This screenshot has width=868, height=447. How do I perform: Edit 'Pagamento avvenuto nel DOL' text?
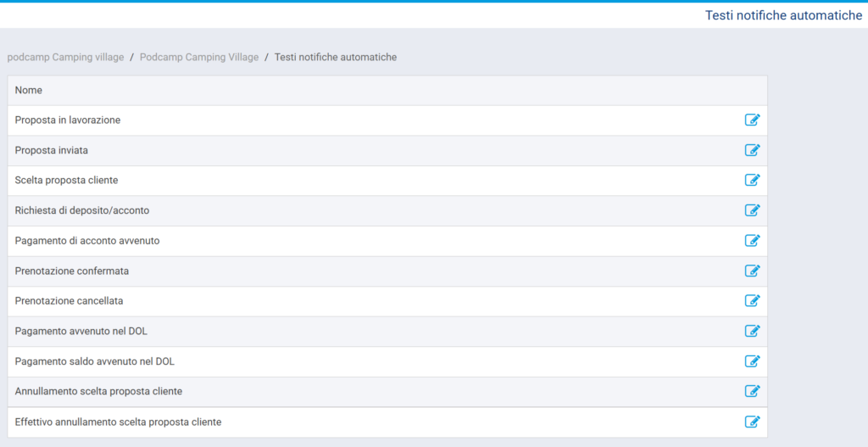click(752, 331)
